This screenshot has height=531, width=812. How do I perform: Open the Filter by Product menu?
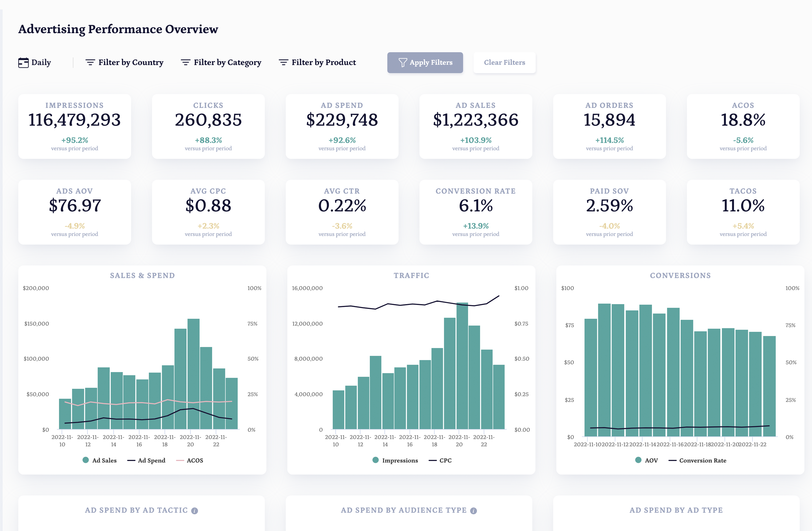(x=323, y=63)
